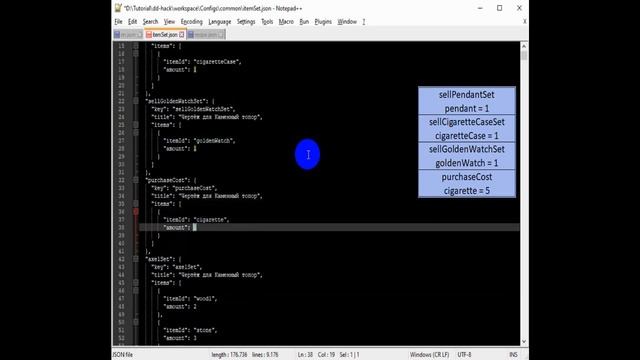Collapse the fold marker at line 46
This screenshot has height=360, width=640.
click(136, 291)
